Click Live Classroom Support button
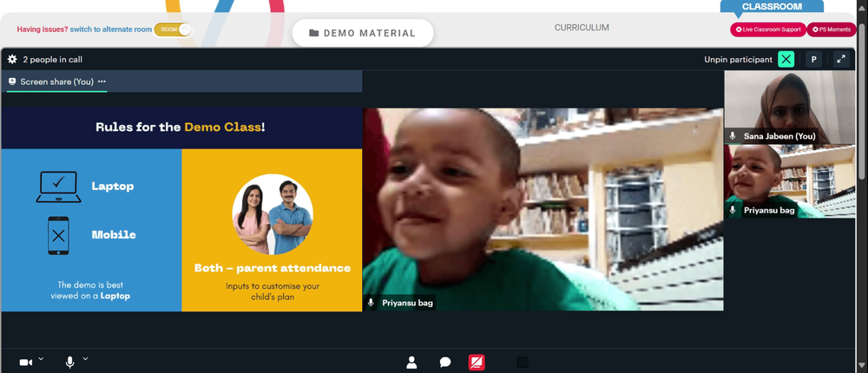 click(768, 29)
